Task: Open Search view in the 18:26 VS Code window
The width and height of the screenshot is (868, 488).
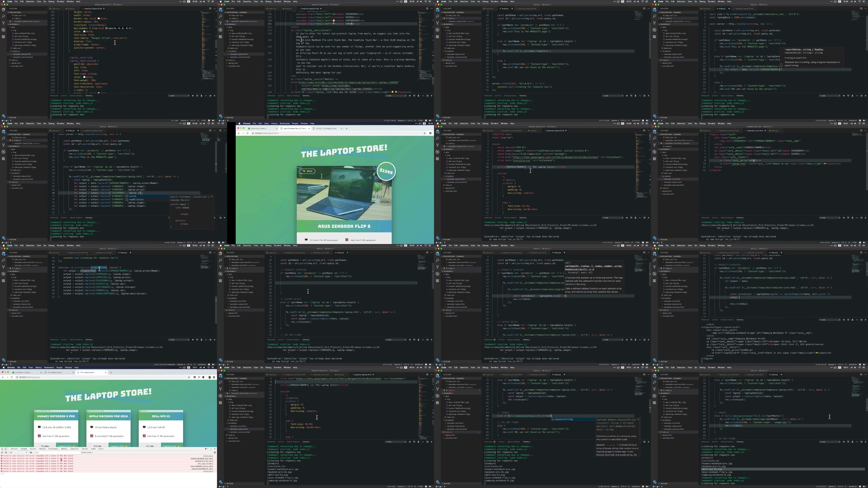Action: (4, 16)
